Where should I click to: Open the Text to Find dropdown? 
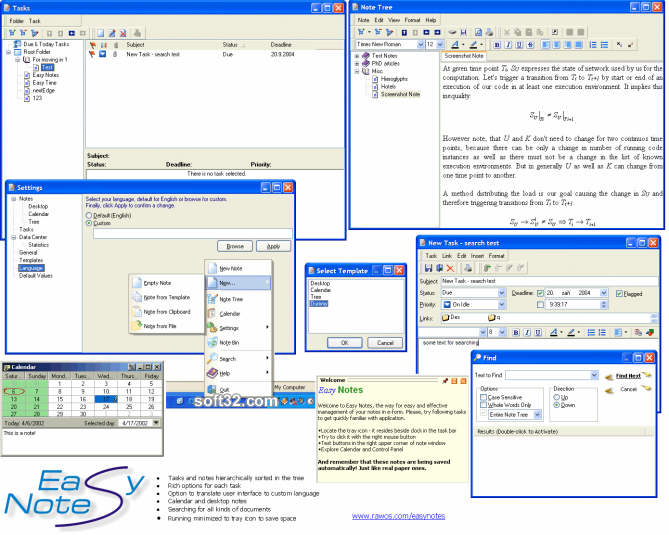pyautogui.click(x=594, y=375)
